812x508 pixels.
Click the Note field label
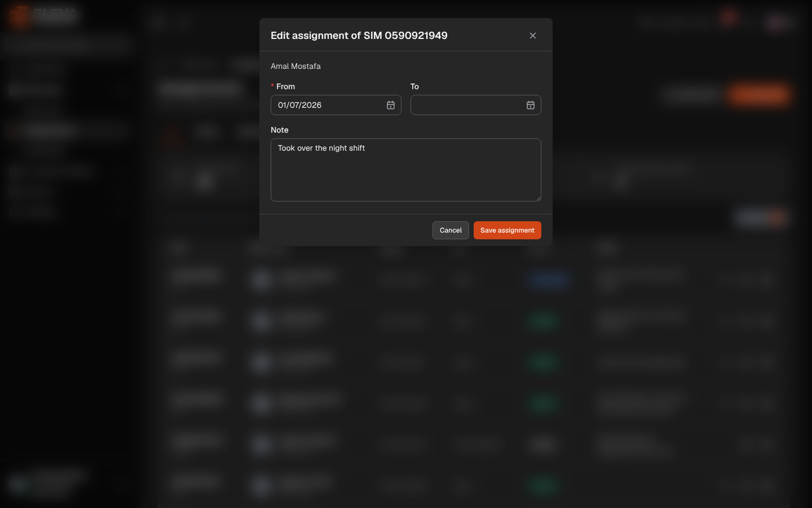[x=280, y=130]
